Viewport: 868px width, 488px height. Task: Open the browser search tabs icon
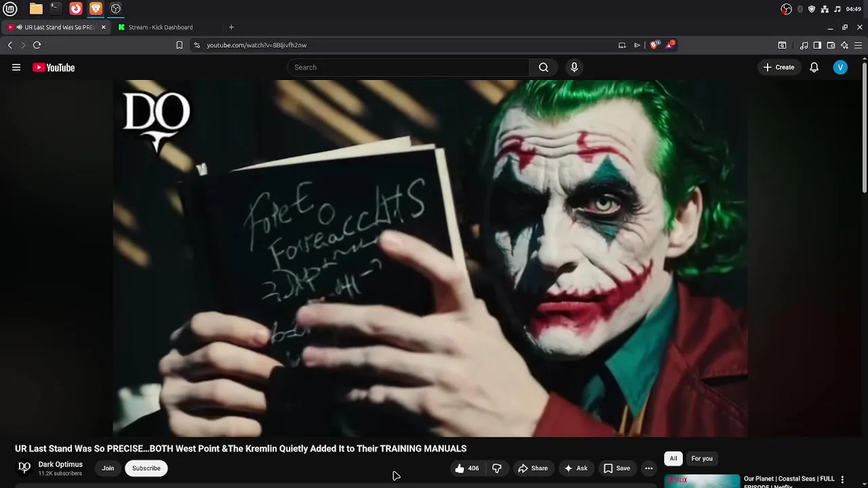pos(782,45)
